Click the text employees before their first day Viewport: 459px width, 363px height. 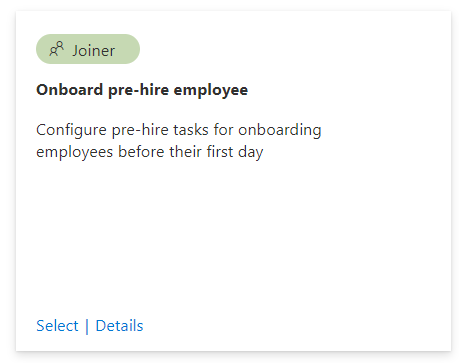coord(150,152)
